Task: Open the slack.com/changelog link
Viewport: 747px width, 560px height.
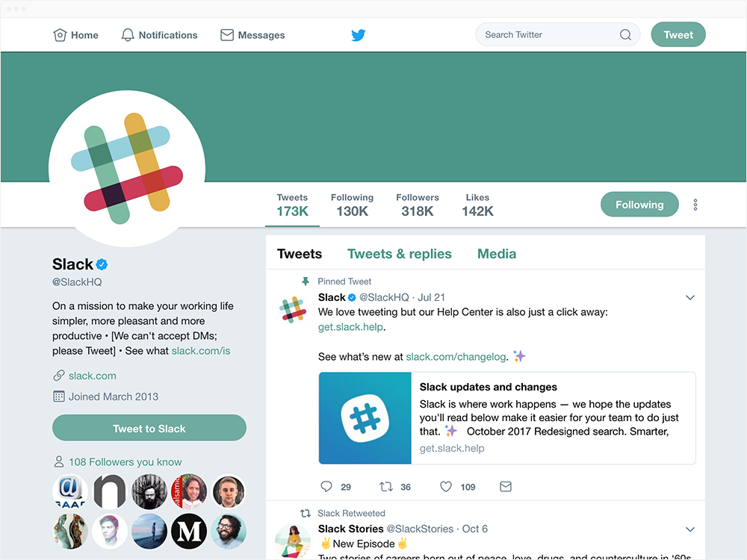Action: [456, 357]
